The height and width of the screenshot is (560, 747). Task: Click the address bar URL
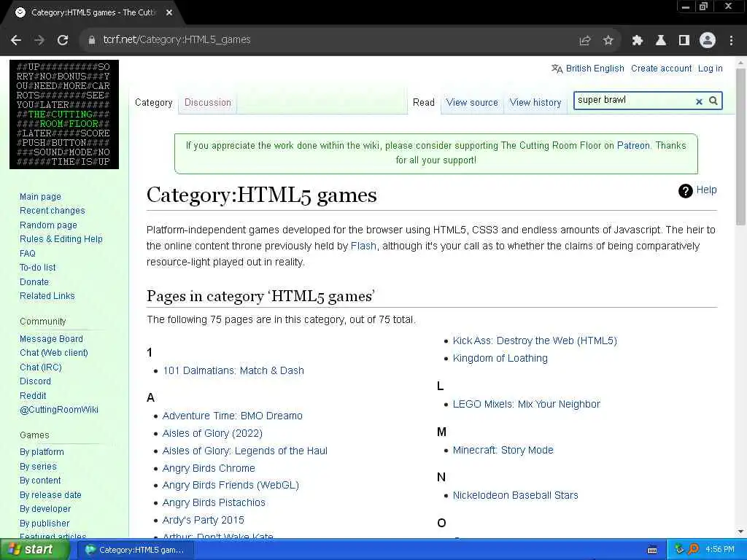coord(177,40)
